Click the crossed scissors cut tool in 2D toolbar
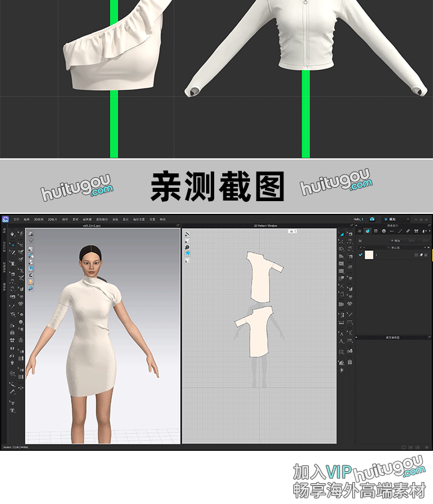 click(x=341, y=286)
